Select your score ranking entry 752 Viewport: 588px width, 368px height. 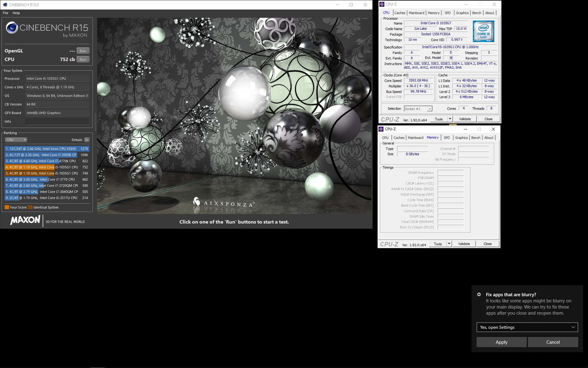click(x=47, y=167)
